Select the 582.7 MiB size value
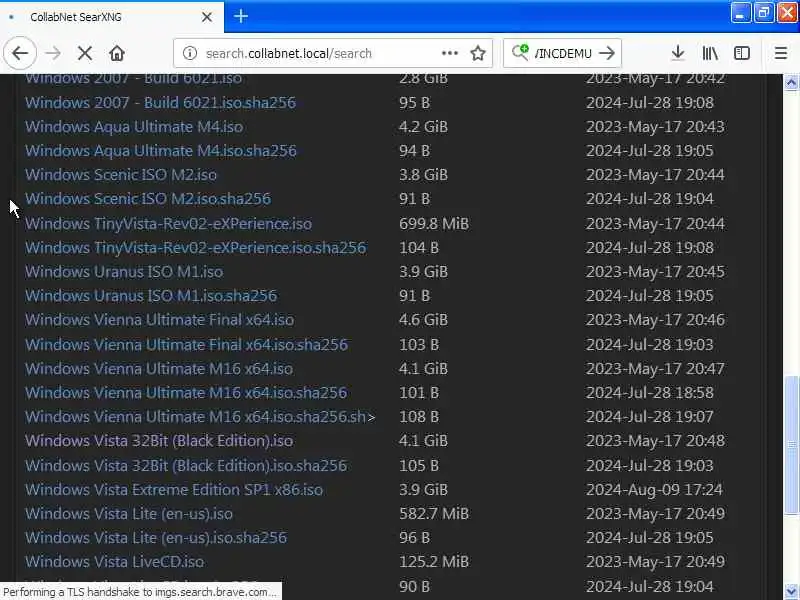This screenshot has height=600, width=800. coord(434,513)
